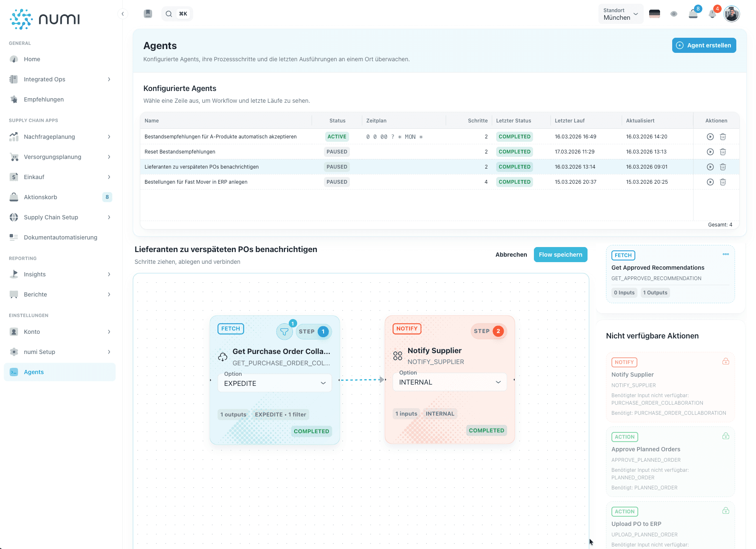This screenshot has width=756, height=549.
Task: Click the user profile avatar
Action: click(x=732, y=14)
